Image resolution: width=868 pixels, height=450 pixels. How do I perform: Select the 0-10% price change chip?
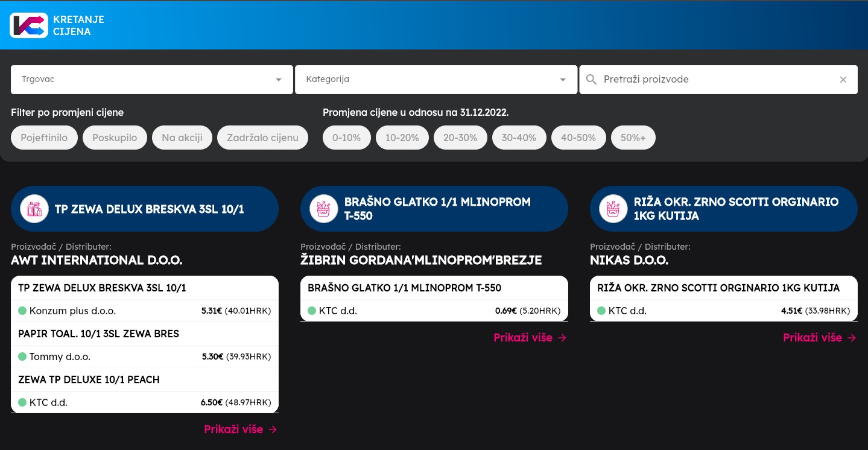346,138
